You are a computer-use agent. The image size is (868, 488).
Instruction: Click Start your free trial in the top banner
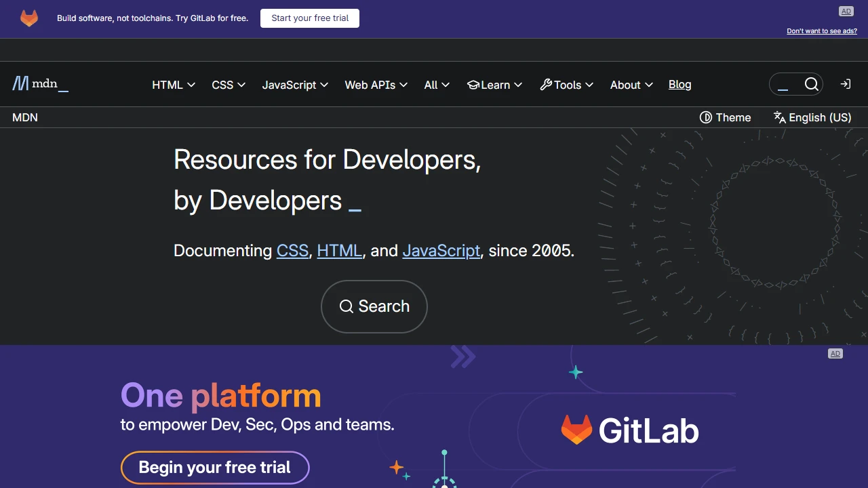309,18
